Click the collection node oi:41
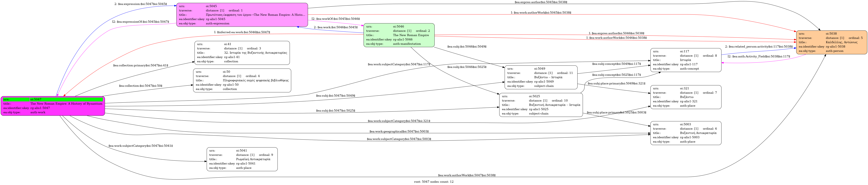868x185 pixels. coord(242,53)
